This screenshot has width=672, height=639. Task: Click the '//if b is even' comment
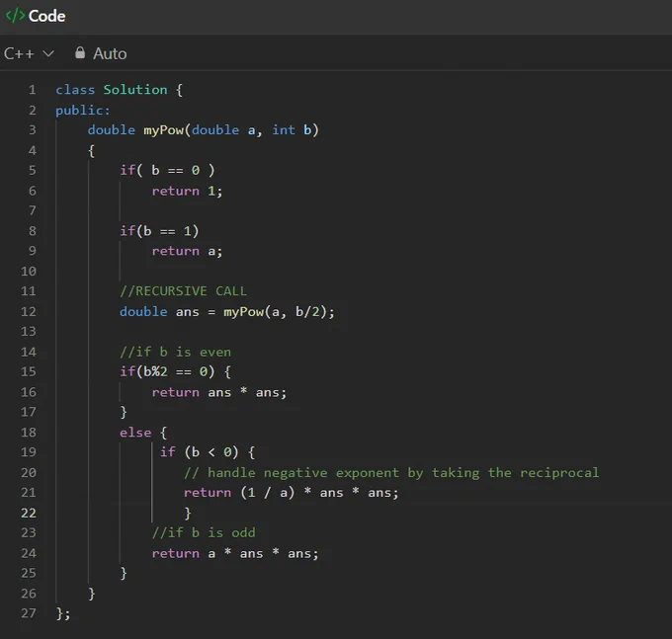coord(175,352)
